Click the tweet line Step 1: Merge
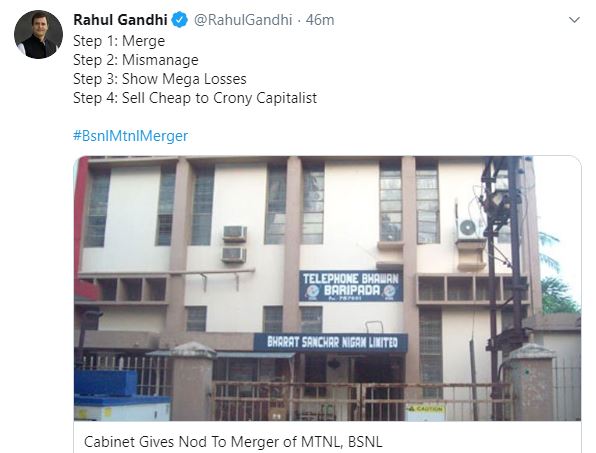Image resolution: width=596 pixels, height=453 pixels. (119, 41)
